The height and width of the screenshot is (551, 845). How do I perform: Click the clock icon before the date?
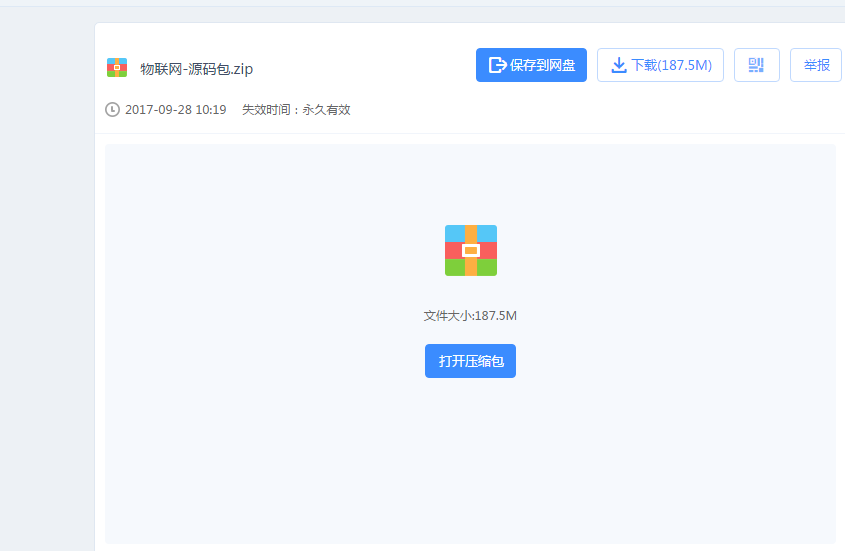112,109
